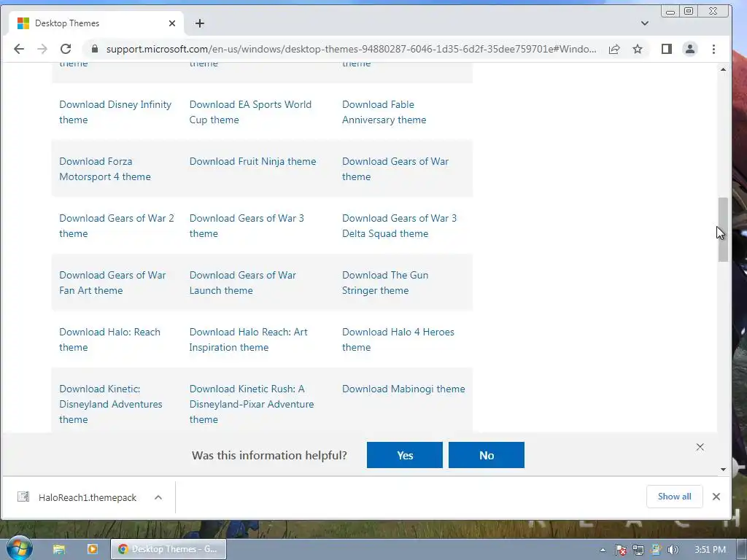Image resolution: width=747 pixels, height=560 pixels.
Task: Click the scrollbar down arrow
Action: [x=723, y=470]
